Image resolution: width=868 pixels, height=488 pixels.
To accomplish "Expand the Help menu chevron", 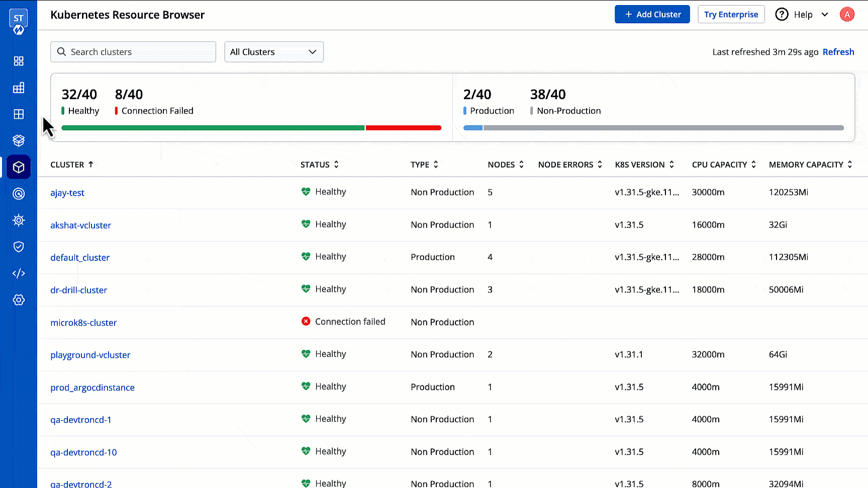I will click(825, 15).
